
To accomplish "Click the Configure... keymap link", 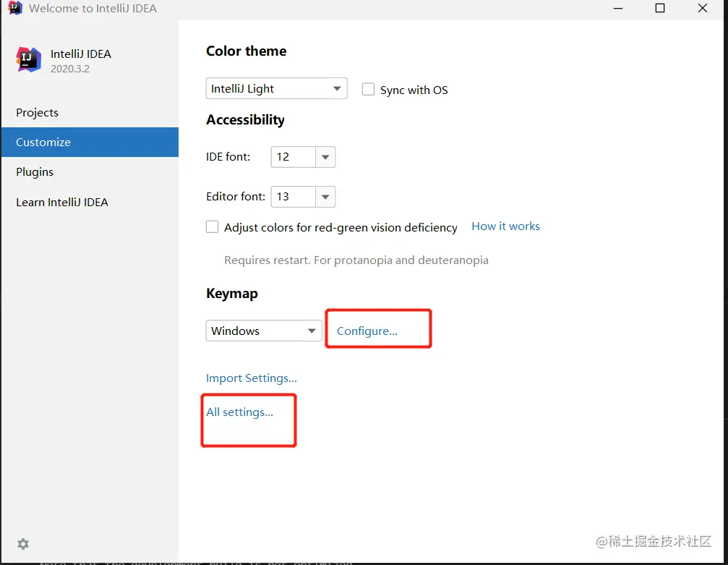I will click(367, 331).
